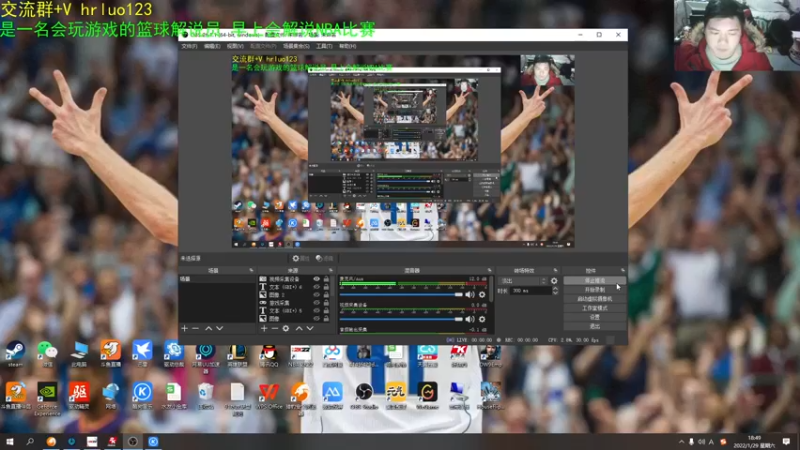Open the scene transition type dropdown
The width and height of the screenshot is (800, 450).
click(x=523, y=281)
